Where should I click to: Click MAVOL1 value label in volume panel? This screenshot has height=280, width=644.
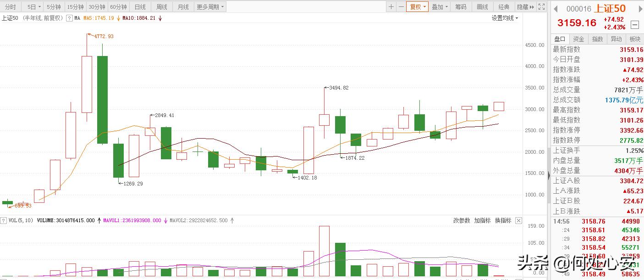(132, 220)
